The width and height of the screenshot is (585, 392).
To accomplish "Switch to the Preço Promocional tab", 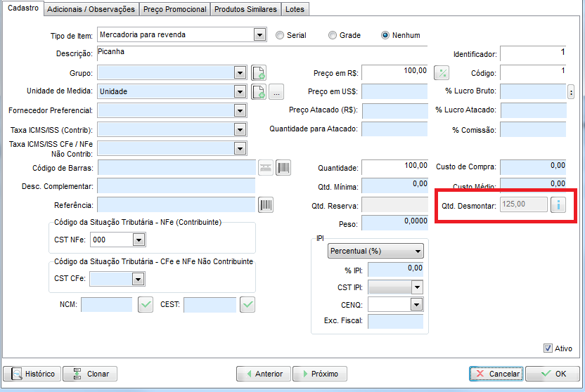I will [174, 9].
